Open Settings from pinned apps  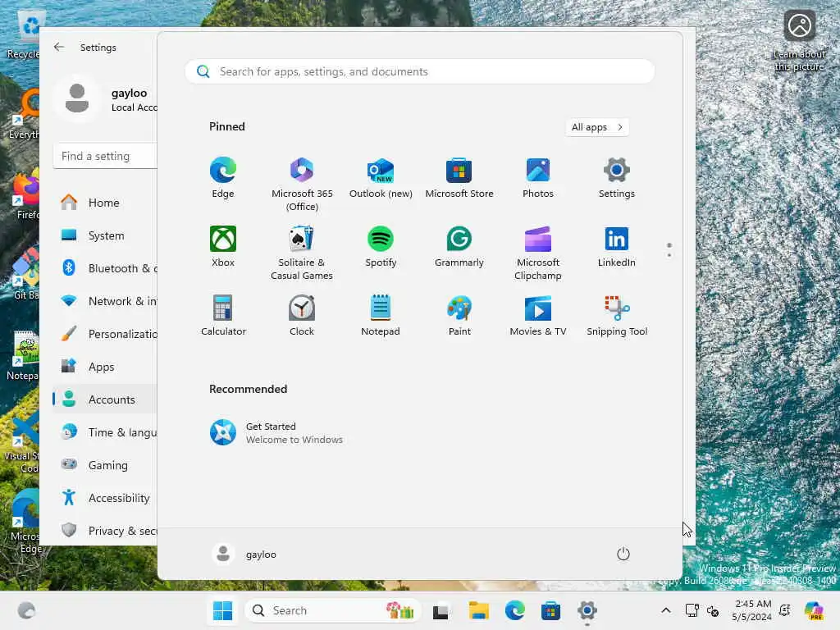pyautogui.click(x=617, y=178)
